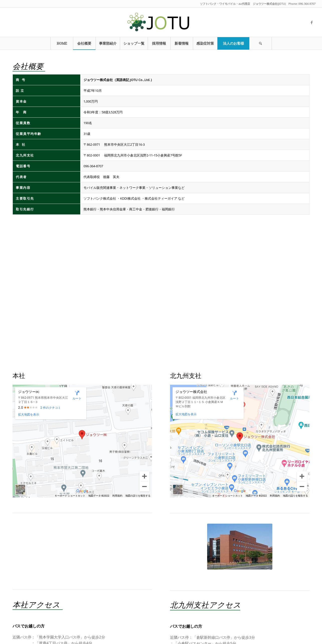Switch the 北九州支社 map to satellite thumbnail
This screenshot has height=644, width=322.
coord(178,490)
